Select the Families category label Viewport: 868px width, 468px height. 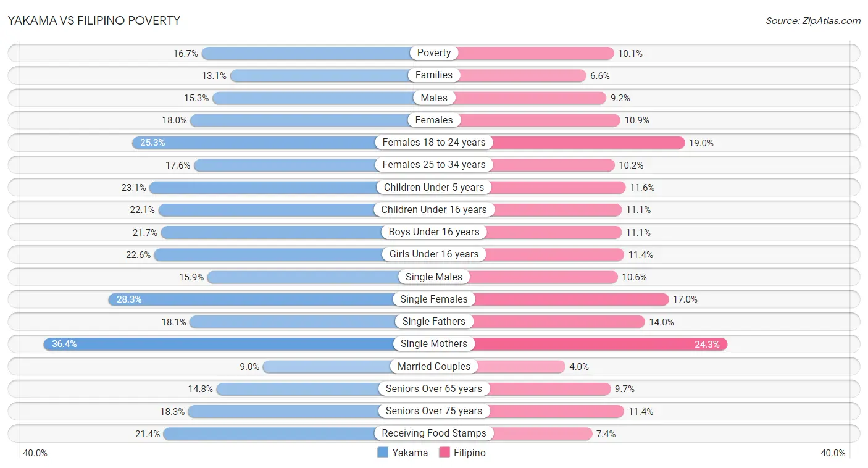pos(434,75)
